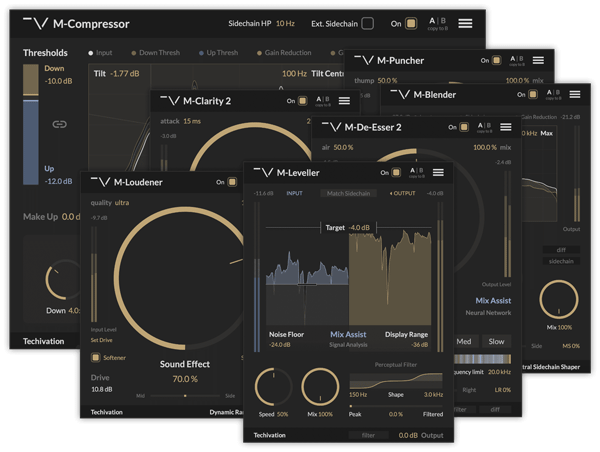The width and height of the screenshot is (600, 452).
Task: Click the M-Puncher logo icon
Action: coord(364,60)
